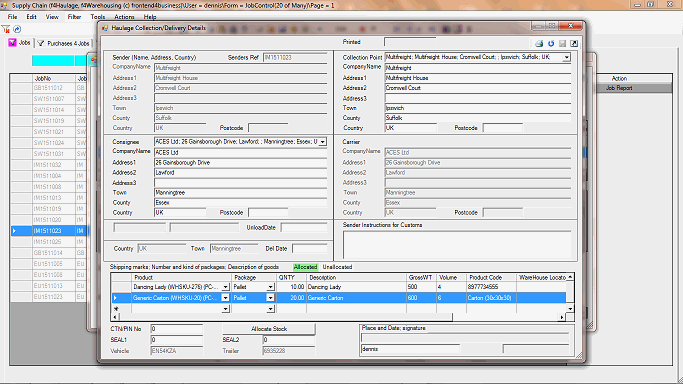Open the Filter menu
The width and height of the screenshot is (683, 384).
click(x=74, y=17)
